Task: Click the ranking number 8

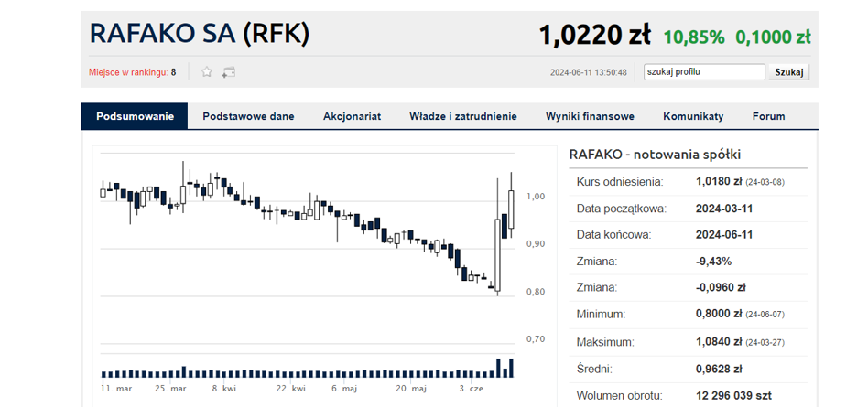Action: (x=173, y=72)
